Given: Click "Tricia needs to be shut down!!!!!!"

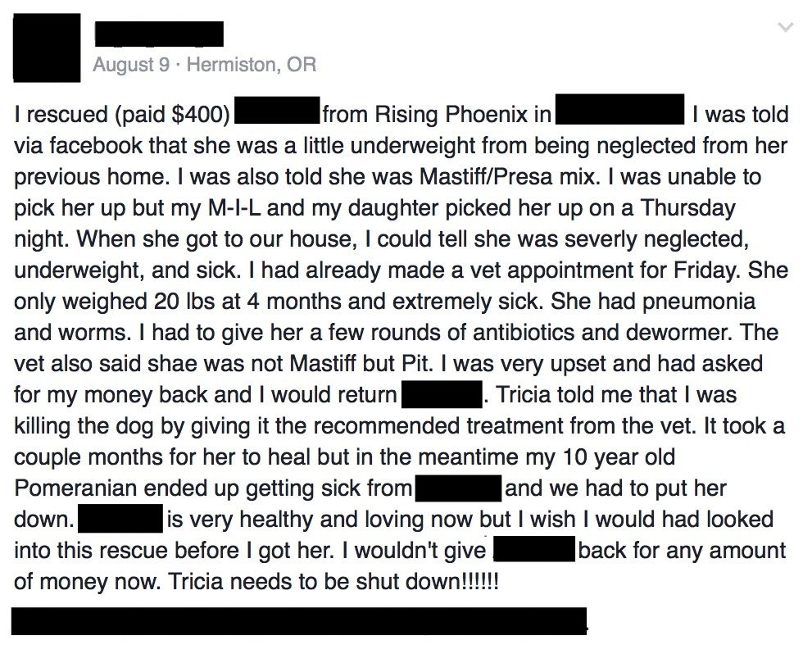Looking at the screenshot, I should (x=333, y=581).
